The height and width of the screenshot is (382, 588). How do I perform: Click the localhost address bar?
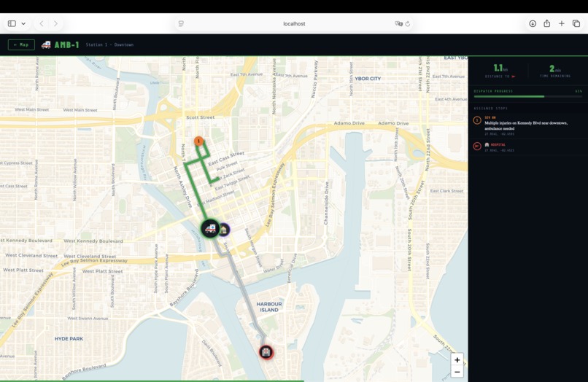click(x=294, y=23)
